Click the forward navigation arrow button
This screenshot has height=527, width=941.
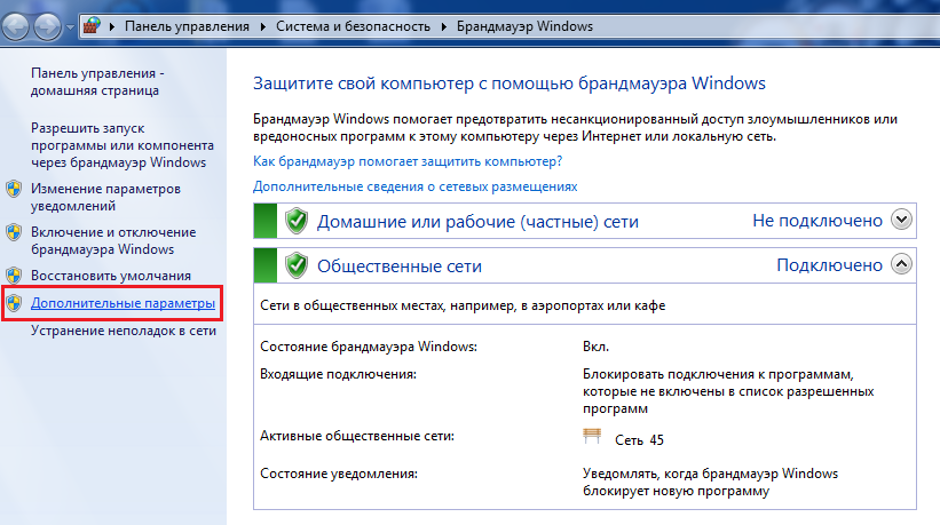tap(48, 27)
